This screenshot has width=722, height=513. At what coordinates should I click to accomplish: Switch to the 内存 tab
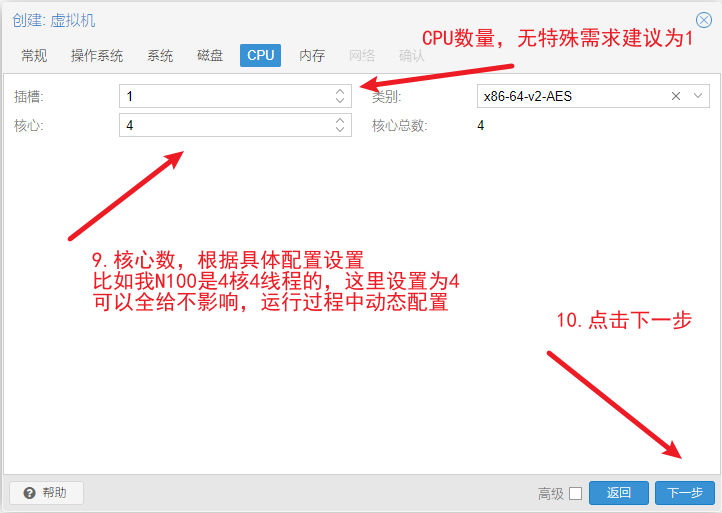pos(312,56)
